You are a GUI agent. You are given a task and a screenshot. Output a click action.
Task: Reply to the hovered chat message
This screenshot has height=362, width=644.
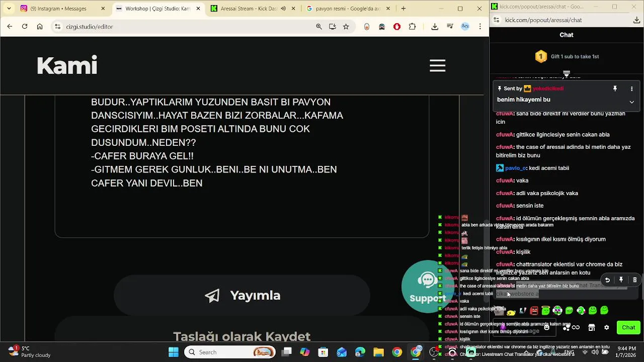(607, 280)
